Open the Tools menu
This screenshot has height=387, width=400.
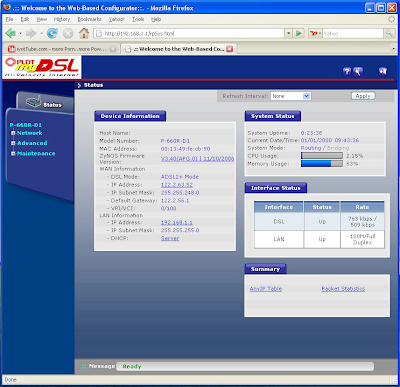coord(138,19)
